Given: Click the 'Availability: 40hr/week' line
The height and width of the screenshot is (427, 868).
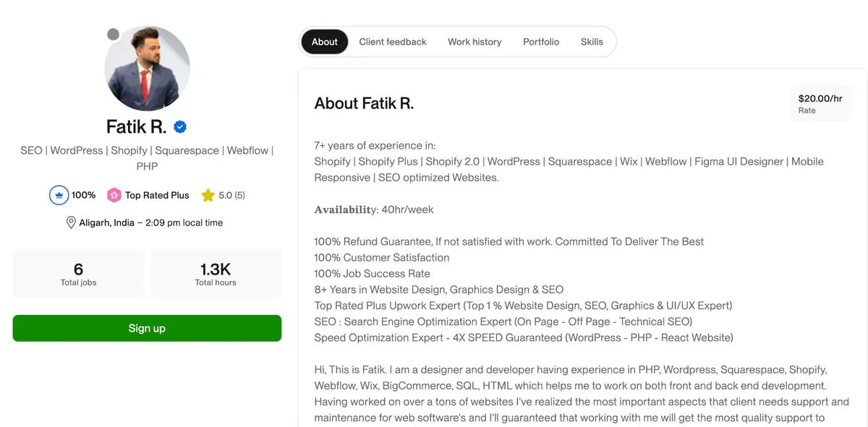Looking at the screenshot, I should 374,210.
